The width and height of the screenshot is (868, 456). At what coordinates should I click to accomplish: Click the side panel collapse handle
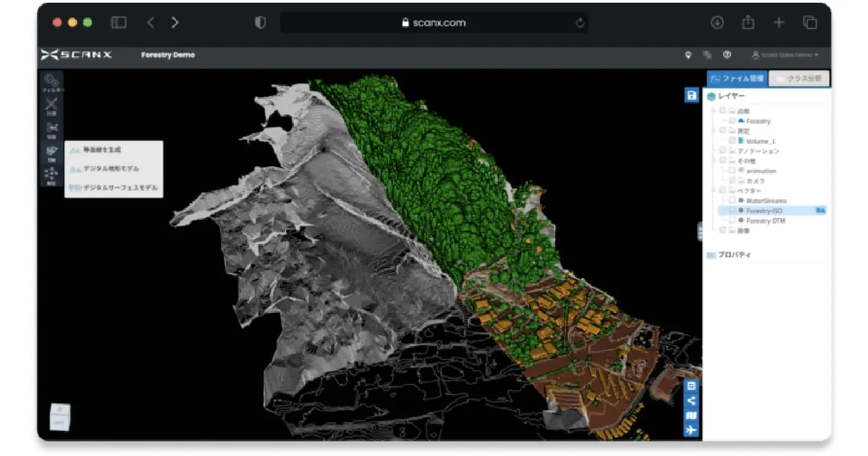pos(700,232)
